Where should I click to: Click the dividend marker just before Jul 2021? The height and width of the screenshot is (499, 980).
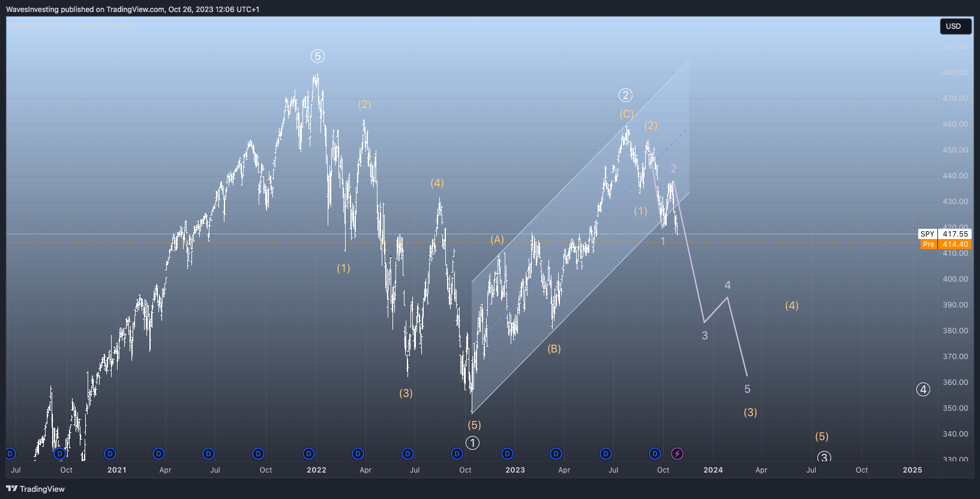pos(208,453)
